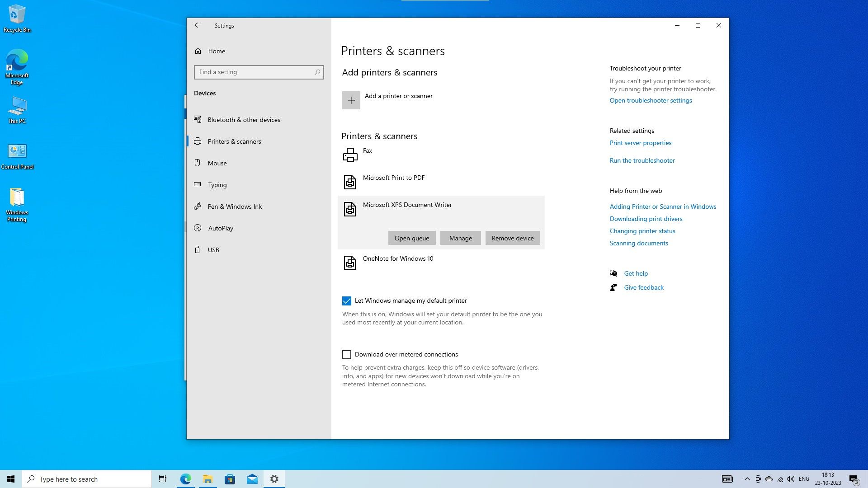Enable Download over metered connections
This screenshot has height=488, width=868.
click(x=347, y=355)
